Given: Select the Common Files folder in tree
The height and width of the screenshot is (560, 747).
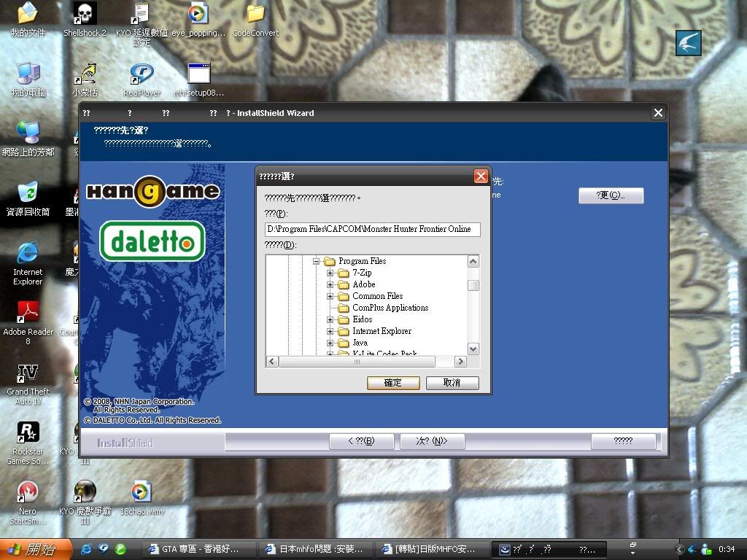Looking at the screenshot, I should coord(377,296).
